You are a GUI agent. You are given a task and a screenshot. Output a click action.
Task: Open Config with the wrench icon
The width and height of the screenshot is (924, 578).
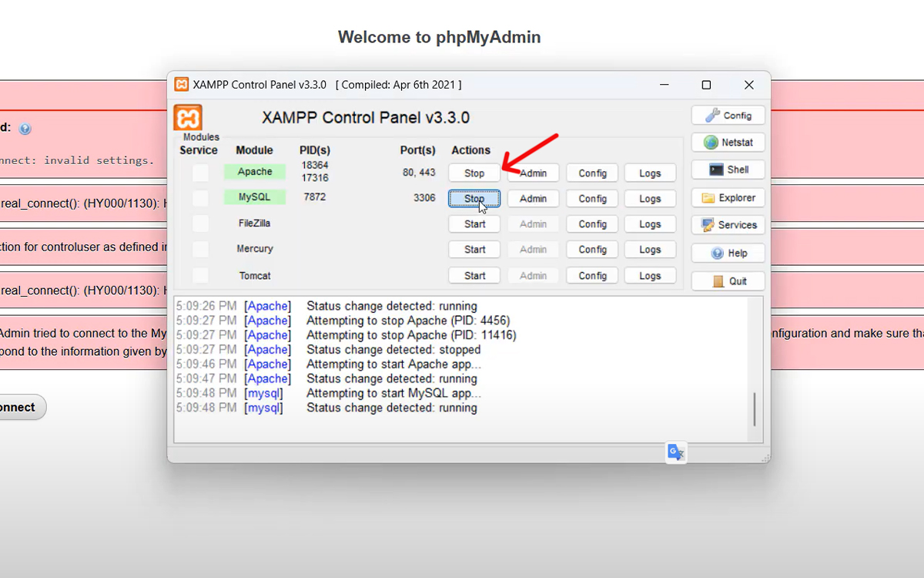tap(728, 116)
